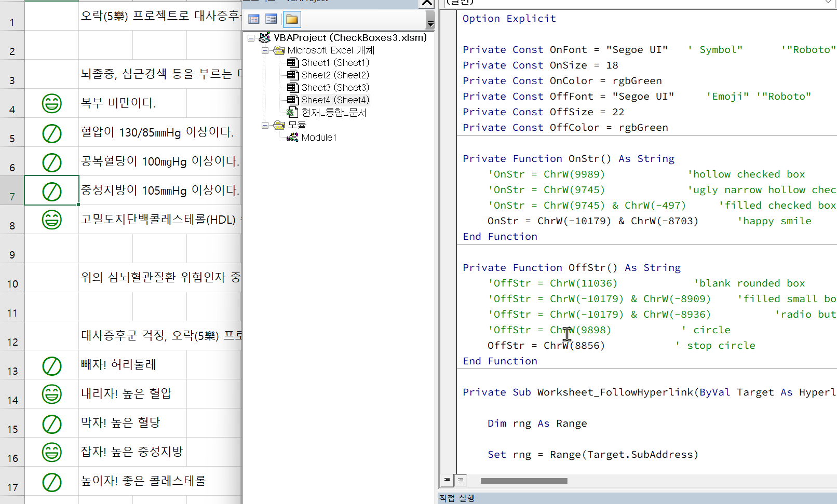Screen dimensions: 837x504
Task: Click End Function after OffStr
Action: tap(500, 361)
